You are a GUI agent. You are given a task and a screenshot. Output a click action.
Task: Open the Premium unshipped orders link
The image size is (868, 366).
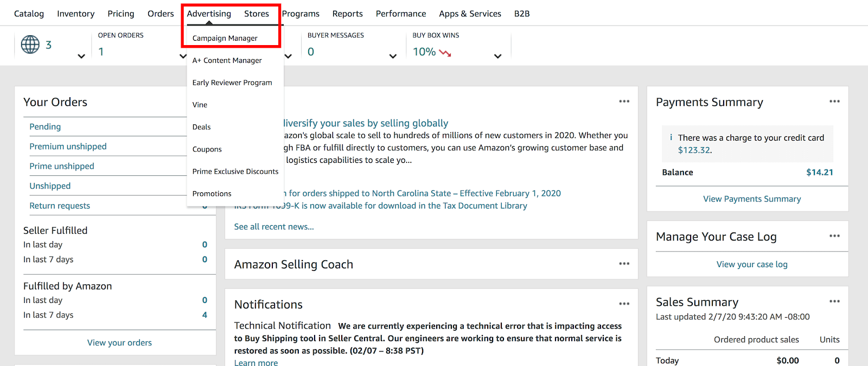[68, 147]
